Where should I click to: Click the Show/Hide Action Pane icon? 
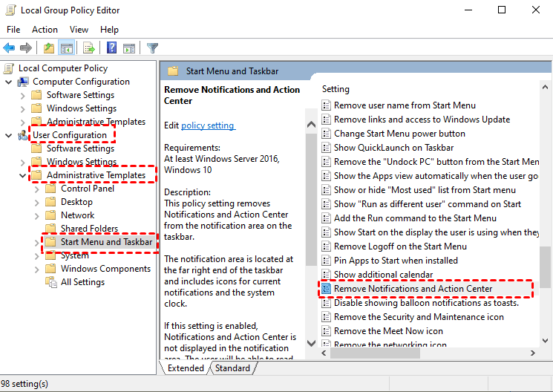(x=128, y=48)
